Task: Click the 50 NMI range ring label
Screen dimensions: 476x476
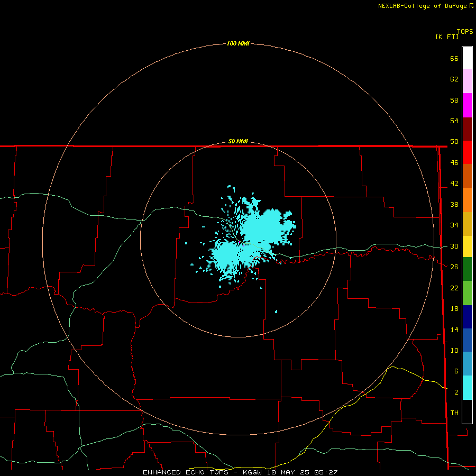Action: [x=238, y=141]
